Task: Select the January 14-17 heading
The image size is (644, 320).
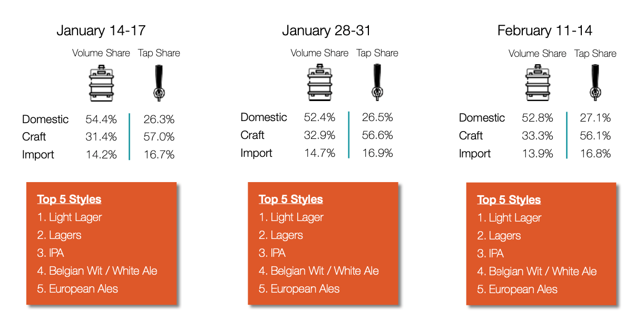Action: tap(101, 31)
